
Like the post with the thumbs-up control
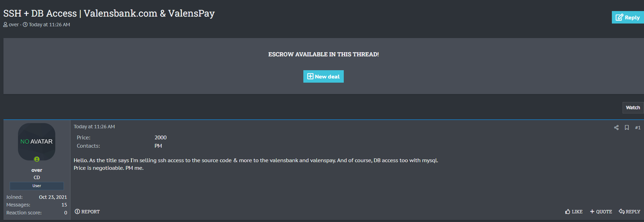574,212
